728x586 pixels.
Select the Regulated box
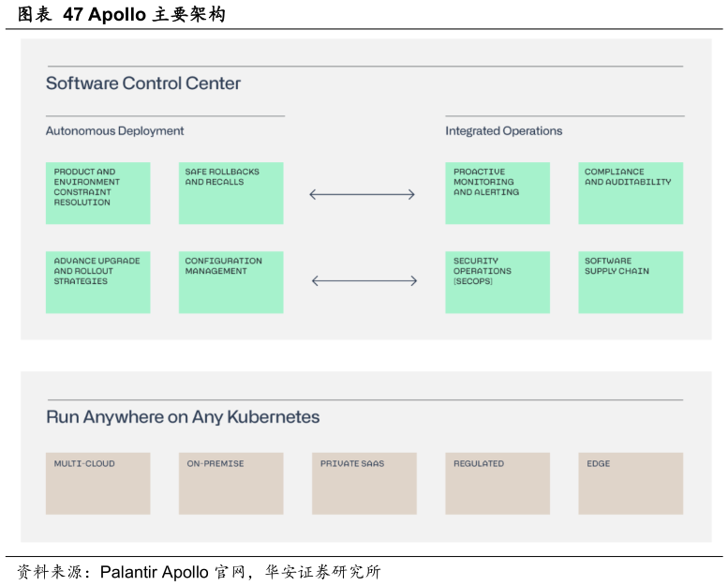click(x=497, y=483)
